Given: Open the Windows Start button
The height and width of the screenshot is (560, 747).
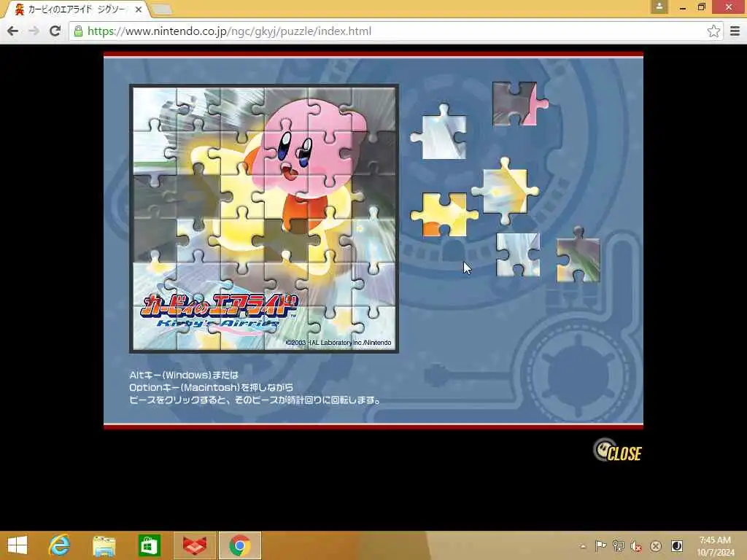Looking at the screenshot, I should point(18,545).
